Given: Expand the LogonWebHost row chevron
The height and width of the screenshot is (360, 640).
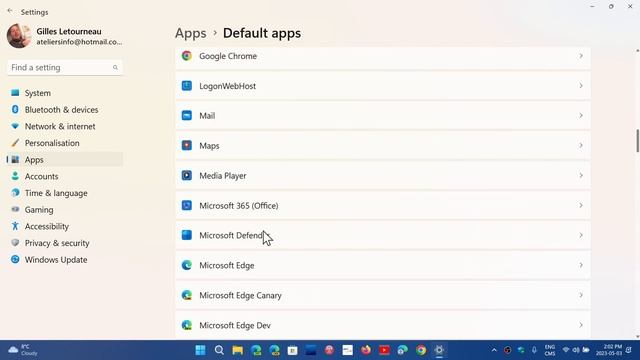Looking at the screenshot, I should click(581, 86).
